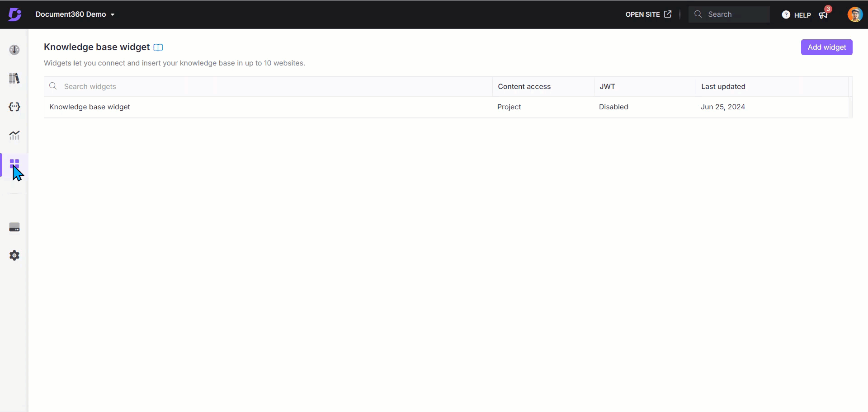Click the Add widget button
This screenshot has height=412, width=868.
pos(826,47)
